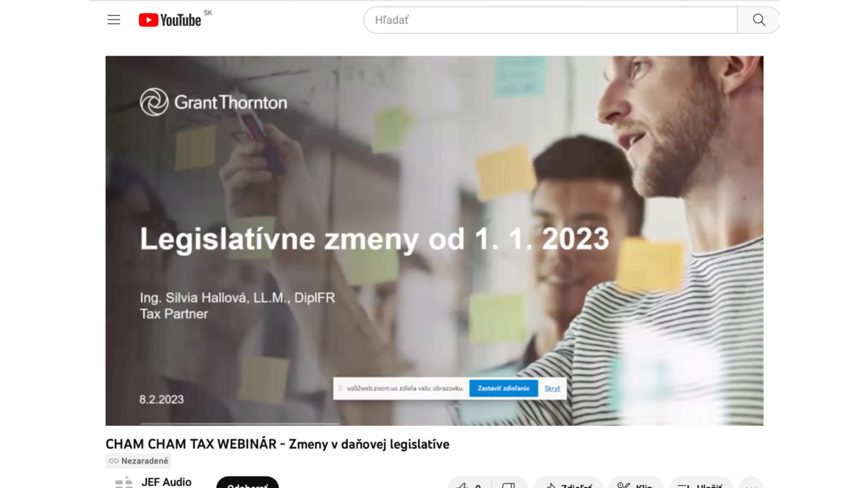This screenshot has height=488, width=868.
Task: Click the Skryť link in sharing bar
Action: (552, 388)
